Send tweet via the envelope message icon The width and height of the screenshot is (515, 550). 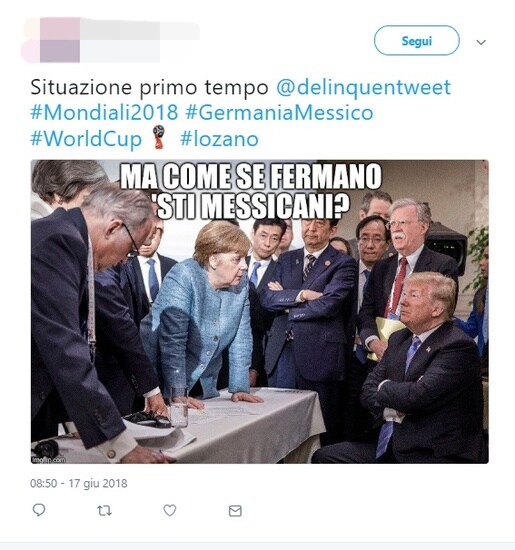235,511
